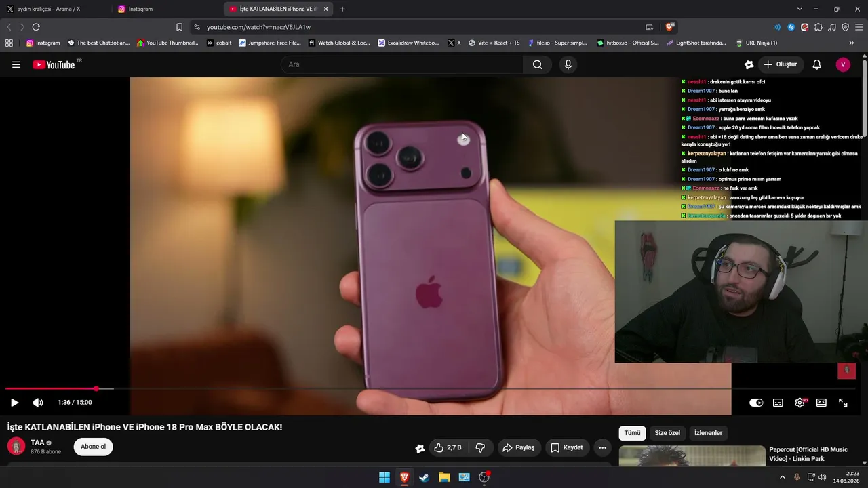This screenshot has width=868, height=488.
Task: Toggle autoplay switch in player
Action: pos(756,402)
